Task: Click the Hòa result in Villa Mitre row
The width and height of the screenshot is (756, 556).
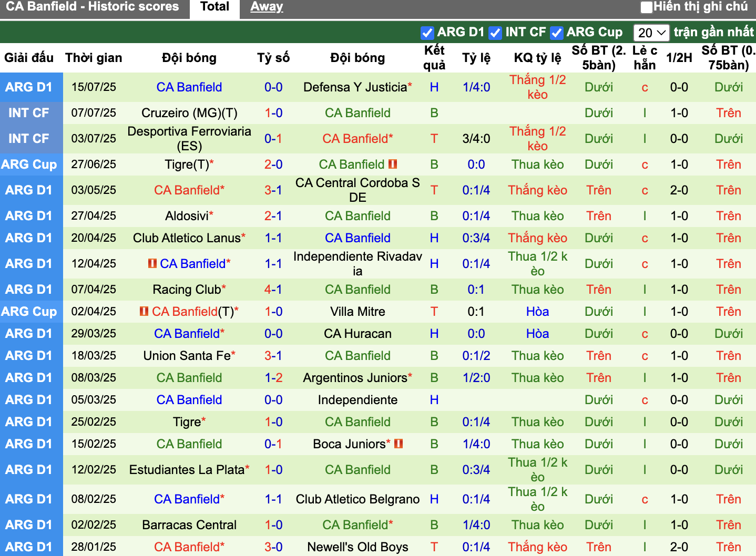Action: coord(537,312)
